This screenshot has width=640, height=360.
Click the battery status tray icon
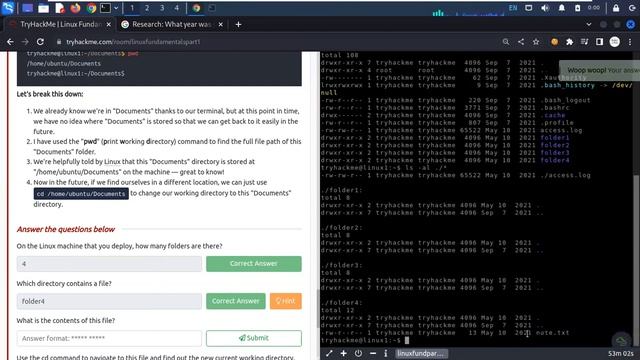click(578, 8)
